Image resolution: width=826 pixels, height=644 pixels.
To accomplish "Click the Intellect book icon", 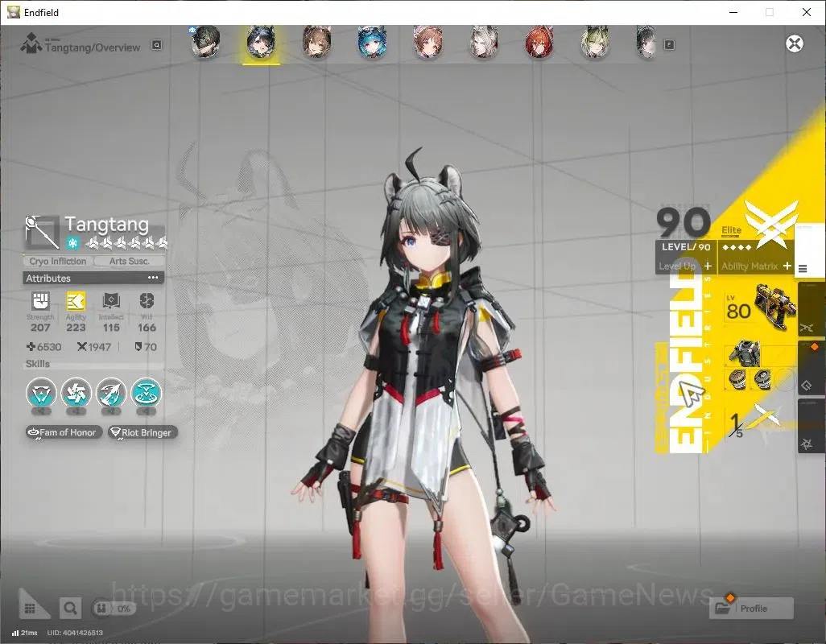I will coord(111,301).
